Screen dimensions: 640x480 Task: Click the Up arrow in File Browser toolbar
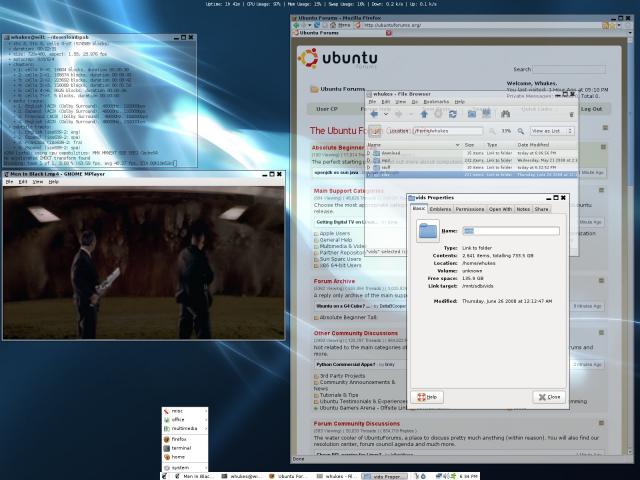tap(424, 115)
